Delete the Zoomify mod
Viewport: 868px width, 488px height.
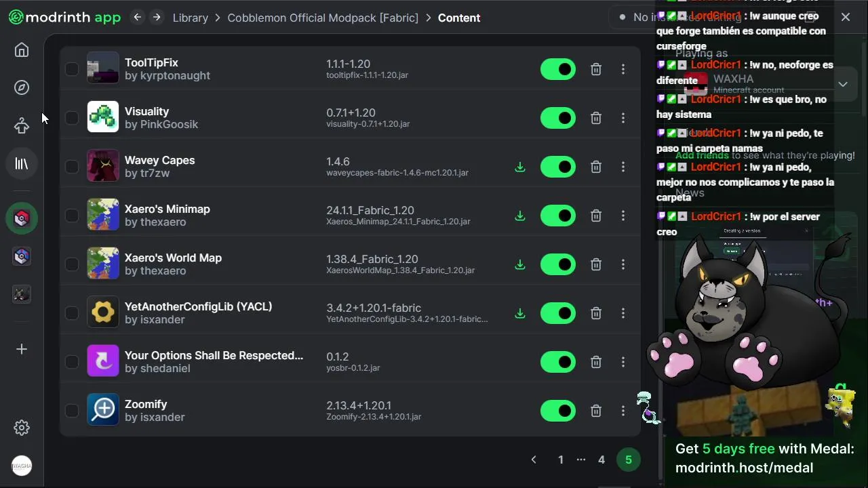click(596, 411)
